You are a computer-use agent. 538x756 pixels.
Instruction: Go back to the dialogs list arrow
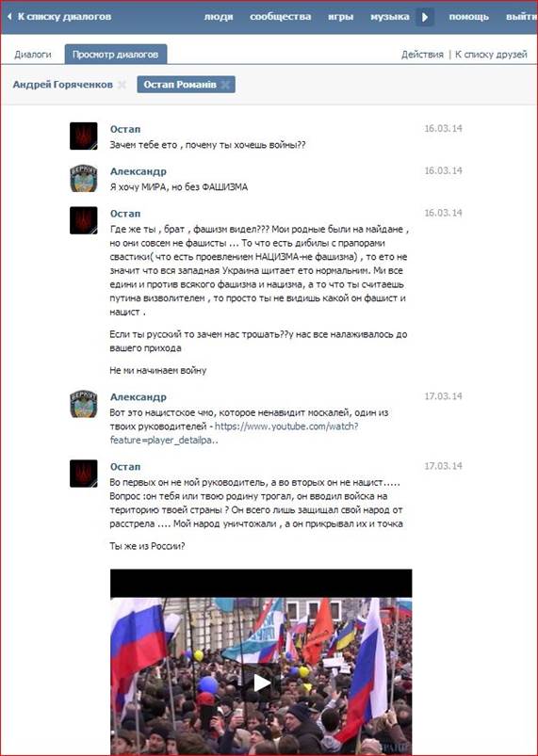(10, 17)
